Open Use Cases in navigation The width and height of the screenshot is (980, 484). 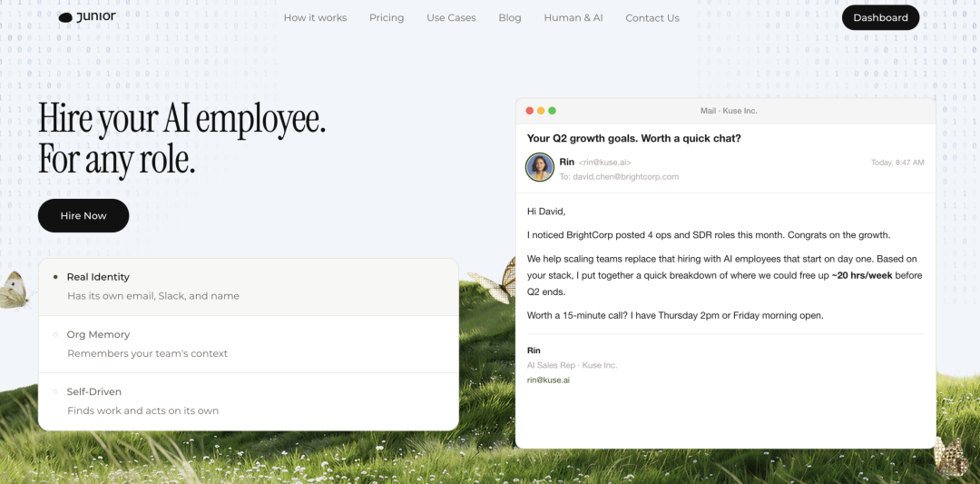point(451,18)
